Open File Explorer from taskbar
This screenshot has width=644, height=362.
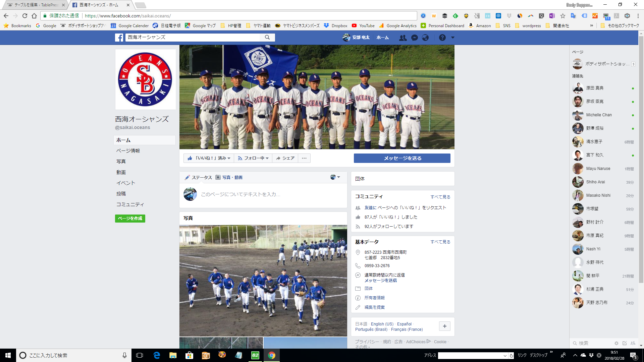click(x=173, y=355)
